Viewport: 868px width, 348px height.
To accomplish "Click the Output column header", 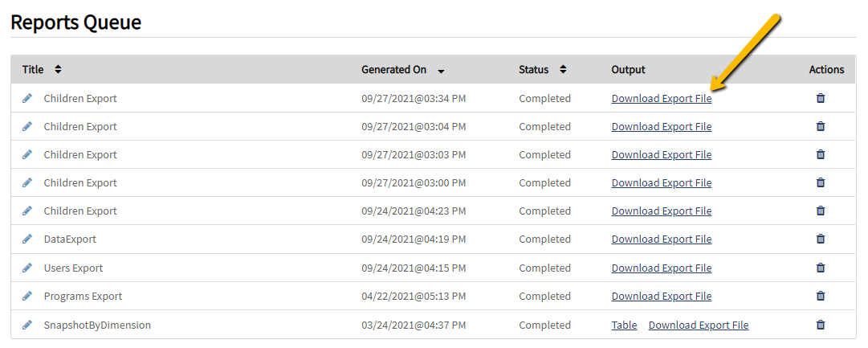I will (x=628, y=70).
